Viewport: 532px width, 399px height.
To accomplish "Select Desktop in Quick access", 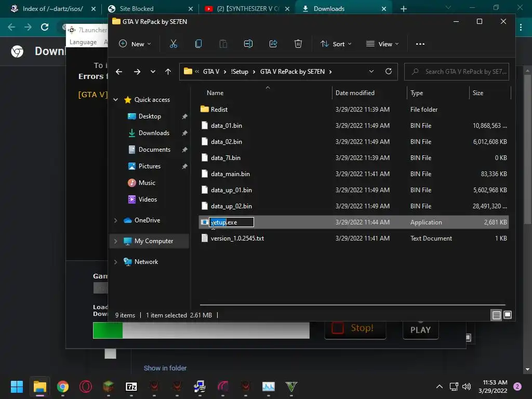I will [x=150, y=116].
